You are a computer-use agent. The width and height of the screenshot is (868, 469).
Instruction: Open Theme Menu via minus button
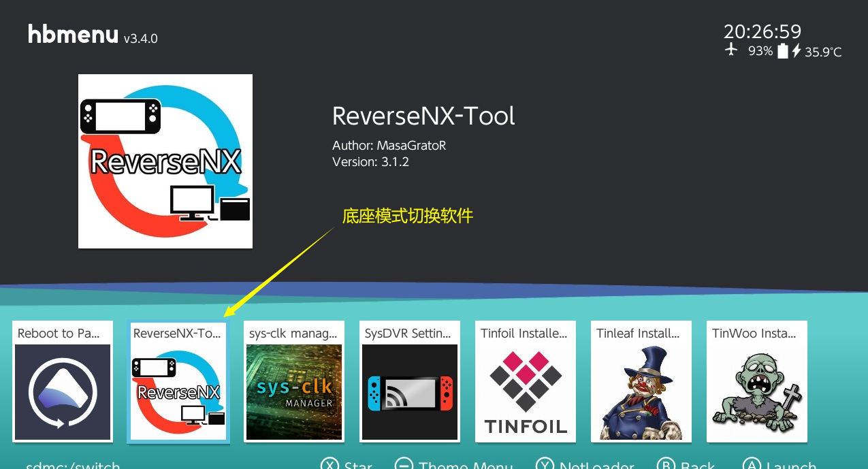pyautogui.click(x=453, y=464)
